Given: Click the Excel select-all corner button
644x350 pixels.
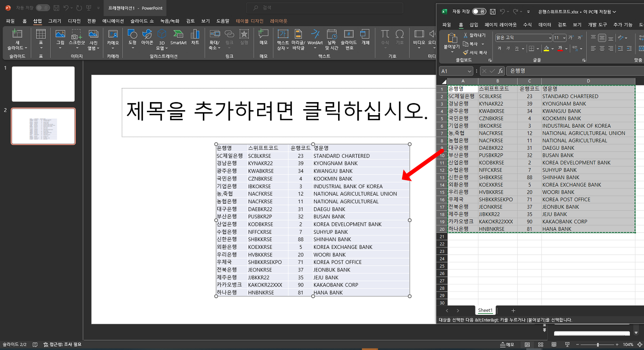Looking at the screenshot, I should click(443, 81).
